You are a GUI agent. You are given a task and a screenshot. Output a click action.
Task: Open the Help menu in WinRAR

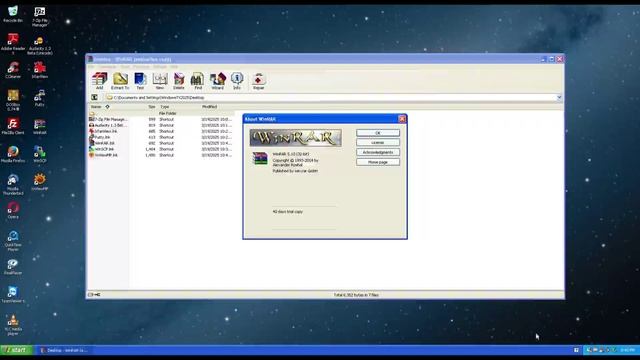(174, 67)
